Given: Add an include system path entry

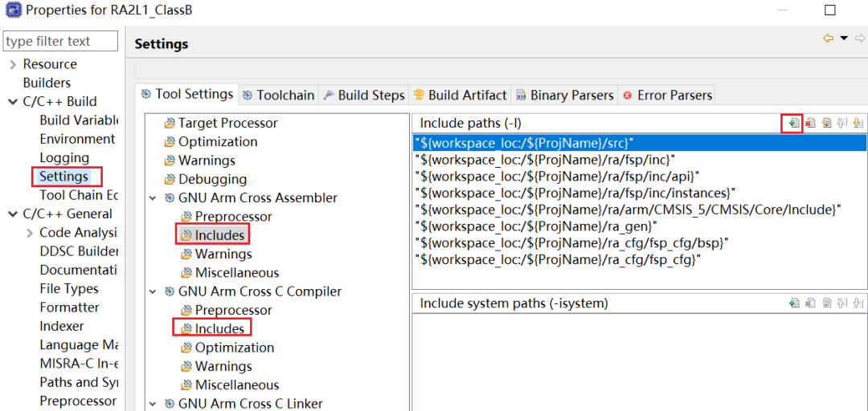Looking at the screenshot, I should pos(794,303).
